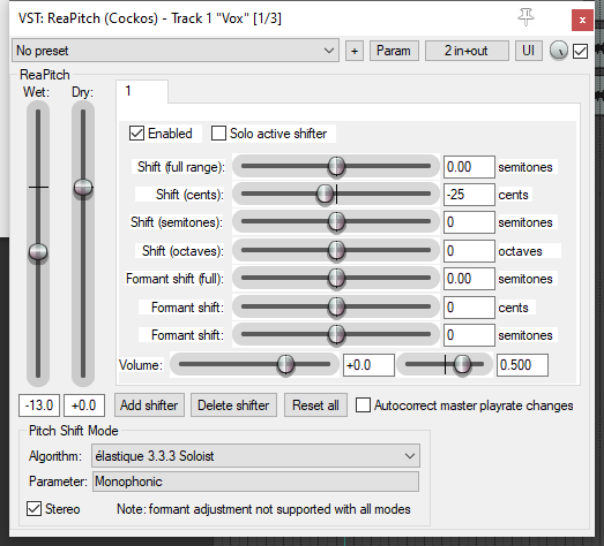This screenshot has width=604, height=546.
Task: Pin the ReaPitch FX window on top
Action: click(x=526, y=17)
